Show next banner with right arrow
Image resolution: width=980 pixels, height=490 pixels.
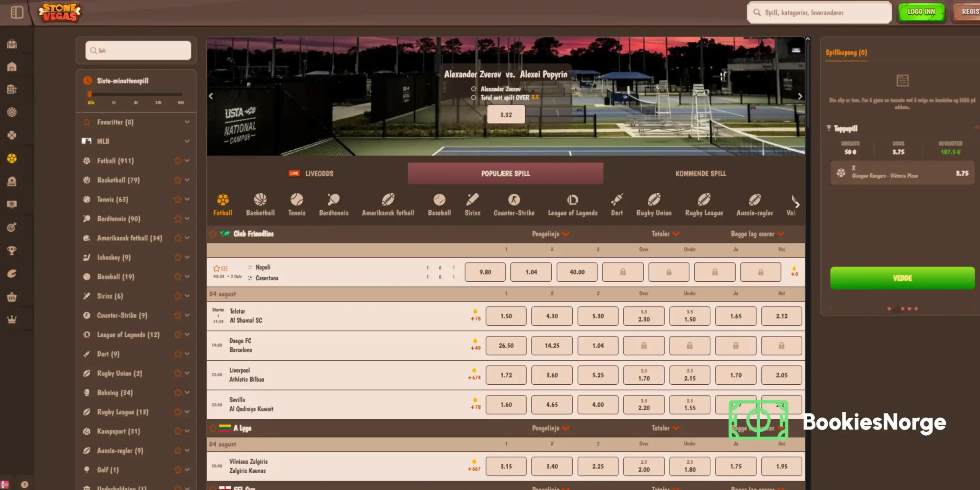click(800, 96)
